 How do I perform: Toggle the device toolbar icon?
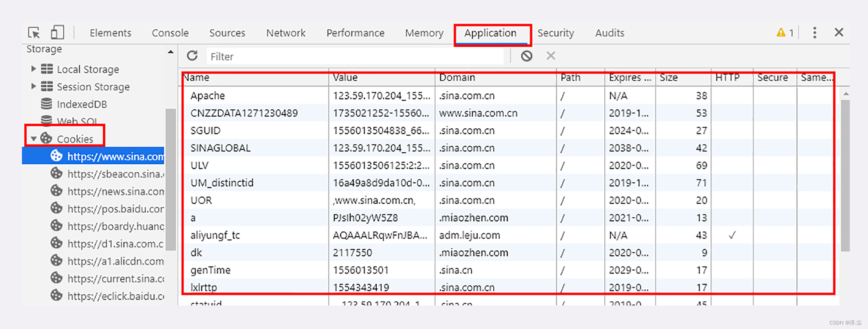tap(57, 32)
